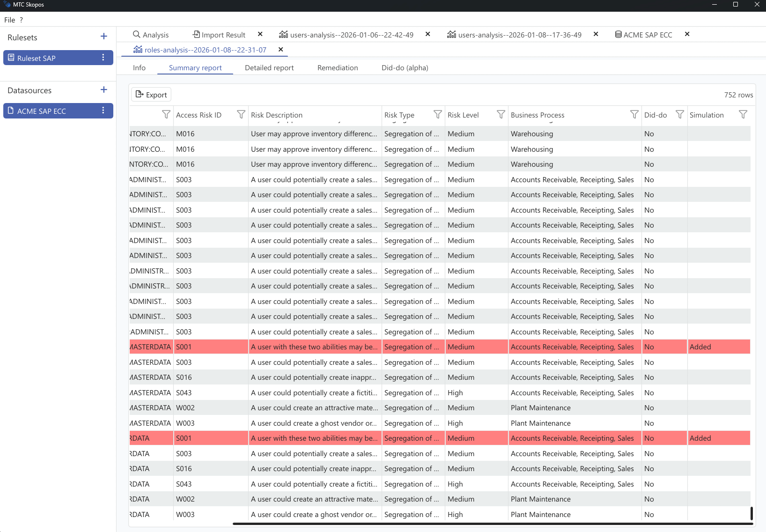The image size is (766, 532).
Task: Click the horizontal scrollbar under the table
Action: click(492, 524)
